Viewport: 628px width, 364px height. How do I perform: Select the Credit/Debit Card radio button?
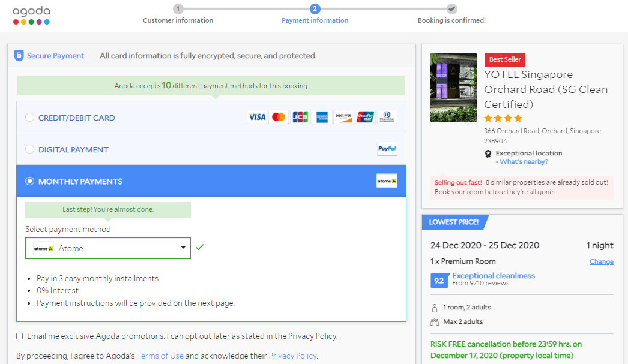click(29, 117)
